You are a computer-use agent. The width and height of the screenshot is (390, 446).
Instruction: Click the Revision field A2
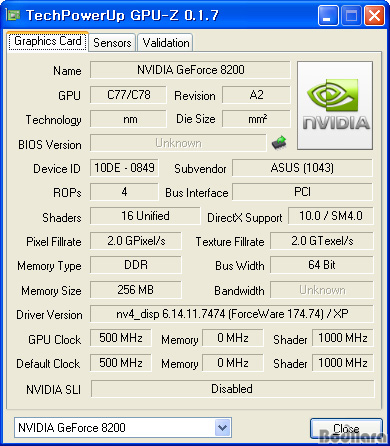point(256,95)
